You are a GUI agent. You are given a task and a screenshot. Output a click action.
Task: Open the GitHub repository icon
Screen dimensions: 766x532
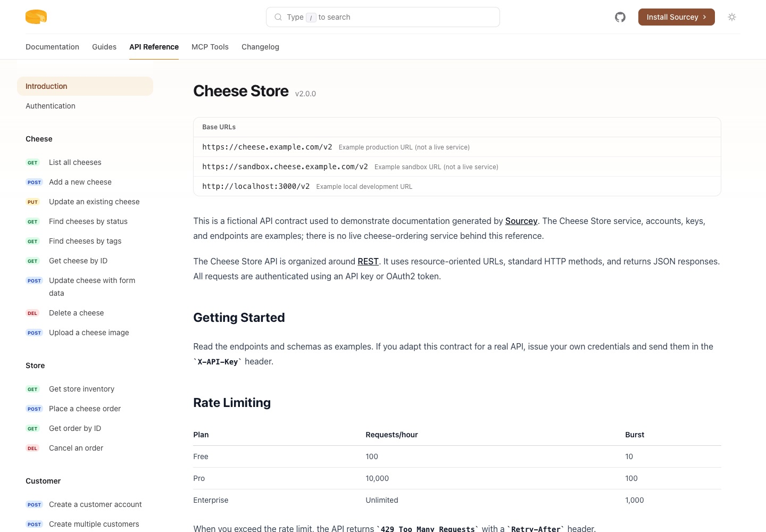(620, 17)
